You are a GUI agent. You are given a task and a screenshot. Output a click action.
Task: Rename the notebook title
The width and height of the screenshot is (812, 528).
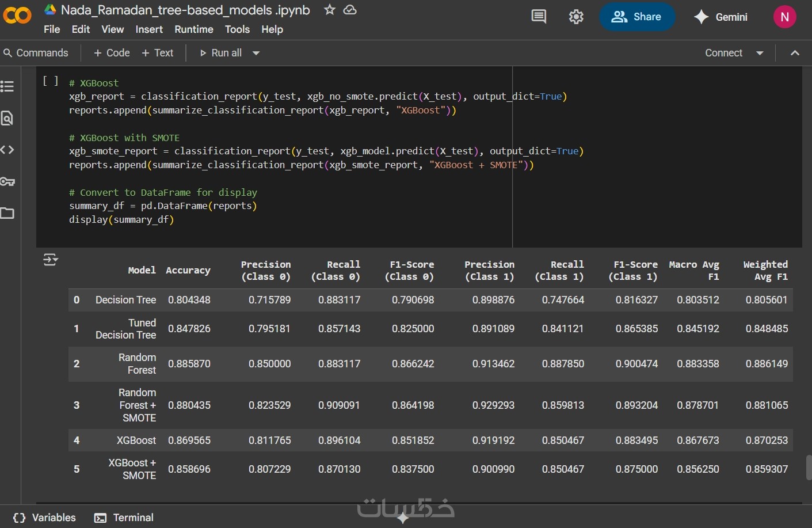coord(185,10)
